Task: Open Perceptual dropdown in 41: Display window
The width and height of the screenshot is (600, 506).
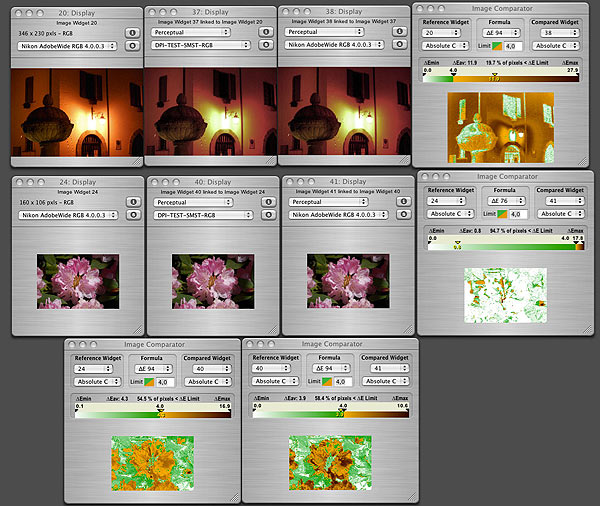Action: [x=328, y=202]
